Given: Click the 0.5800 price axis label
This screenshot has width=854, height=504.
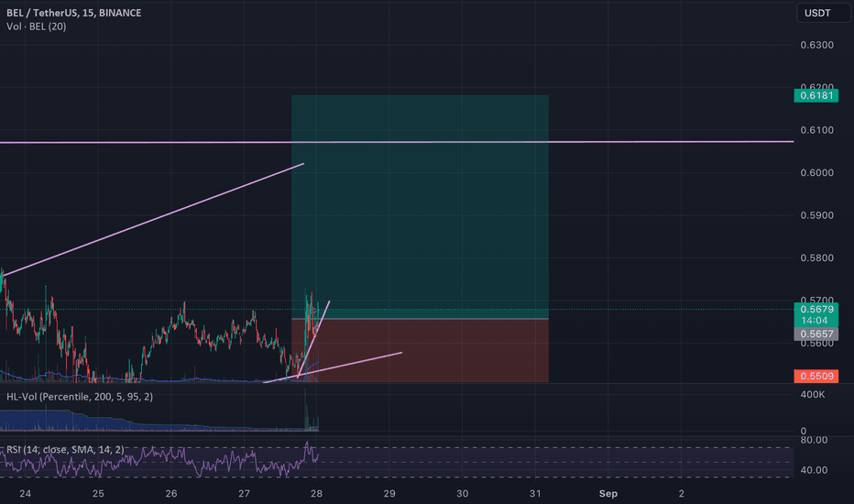Looking at the screenshot, I should (x=816, y=257).
